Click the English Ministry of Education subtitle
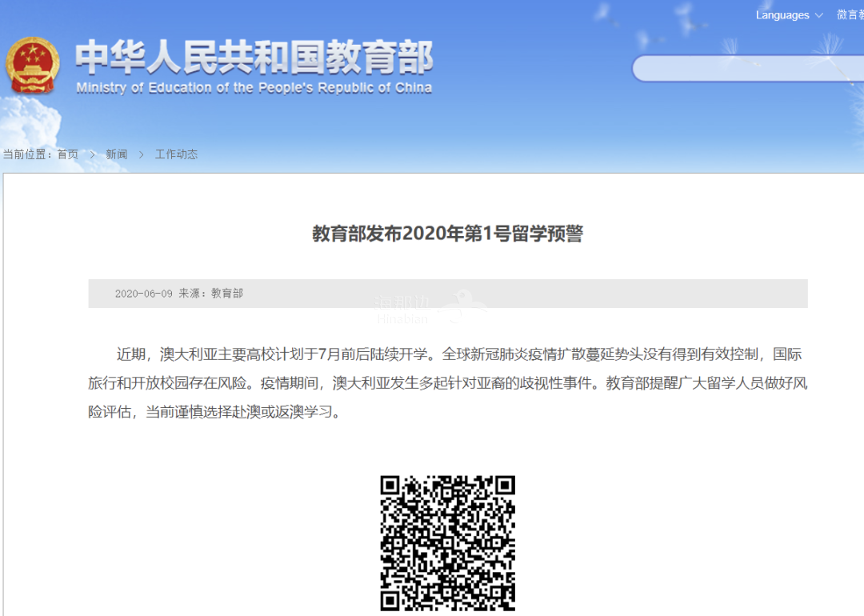This screenshot has height=616, width=864. (x=254, y=88)
